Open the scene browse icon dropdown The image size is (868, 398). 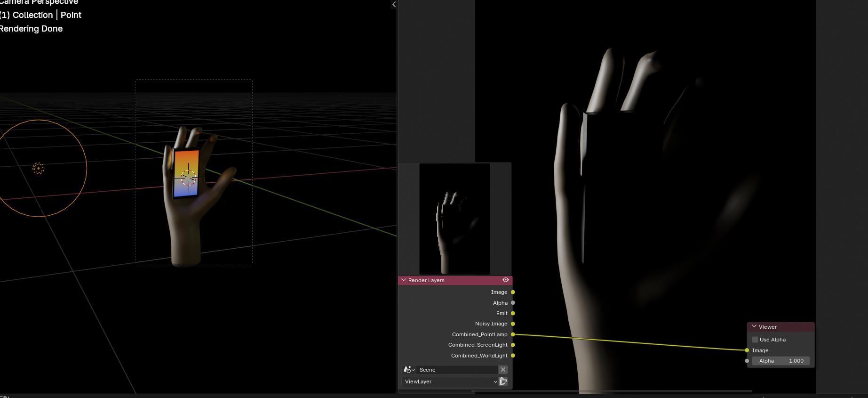409,370
